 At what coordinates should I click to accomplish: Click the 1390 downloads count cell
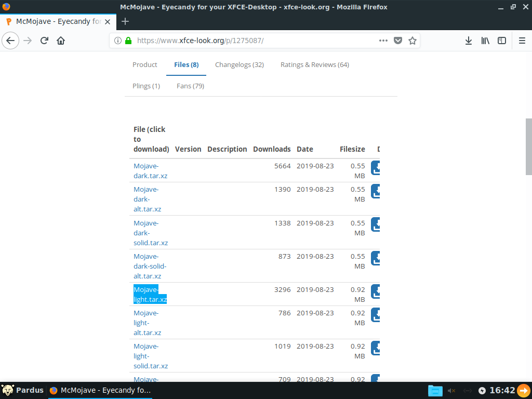(282, 190)
